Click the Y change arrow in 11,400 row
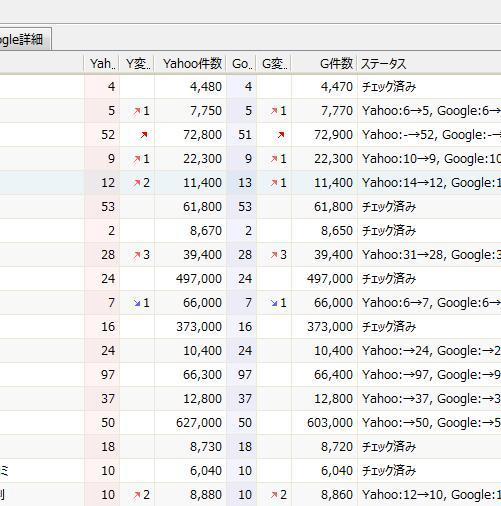This screenshot has width=501, height=506. pos(137,183)
